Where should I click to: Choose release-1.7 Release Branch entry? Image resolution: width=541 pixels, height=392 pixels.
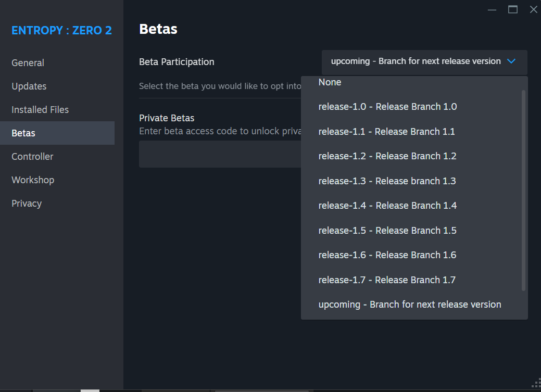(x=387, y=280)
